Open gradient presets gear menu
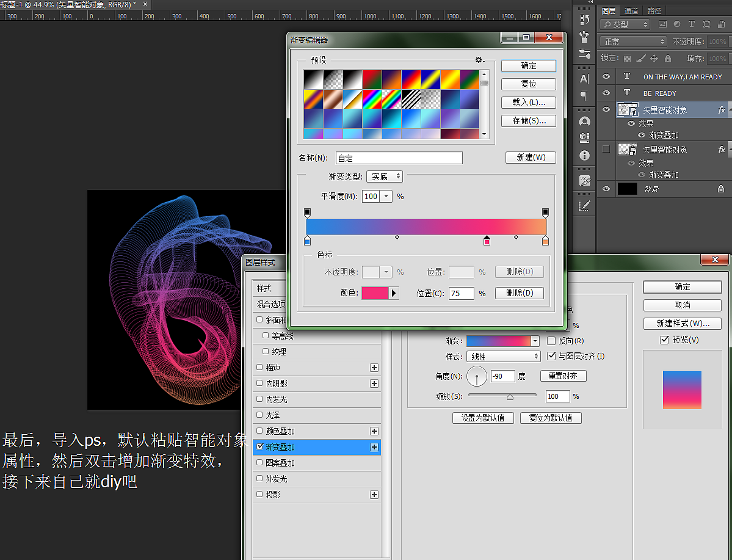732x560 pixels. point(479,60)
